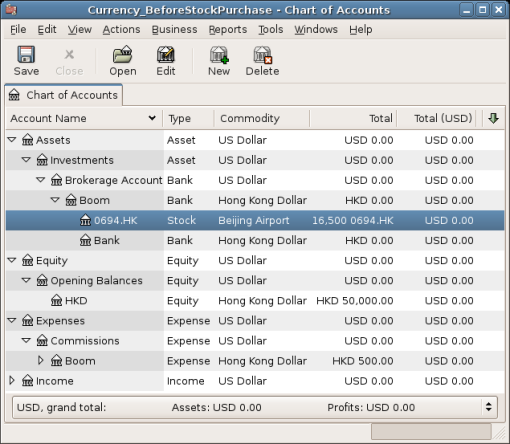Viewport: 510px width, 444px height.
Task: Click the Delete account toolbar icon
Action: (x=262, y=55)
